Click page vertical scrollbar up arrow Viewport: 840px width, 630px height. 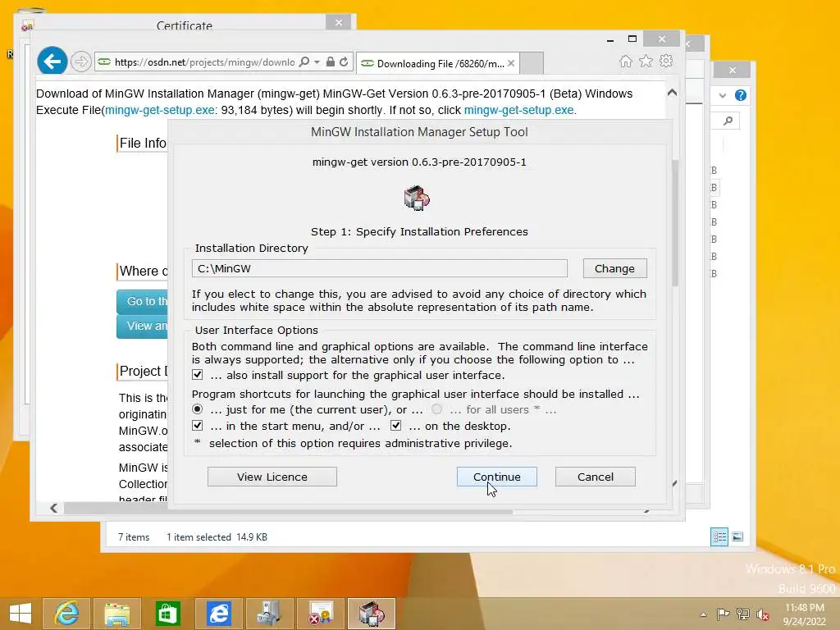pyautogui.click(x=672, y=93)
